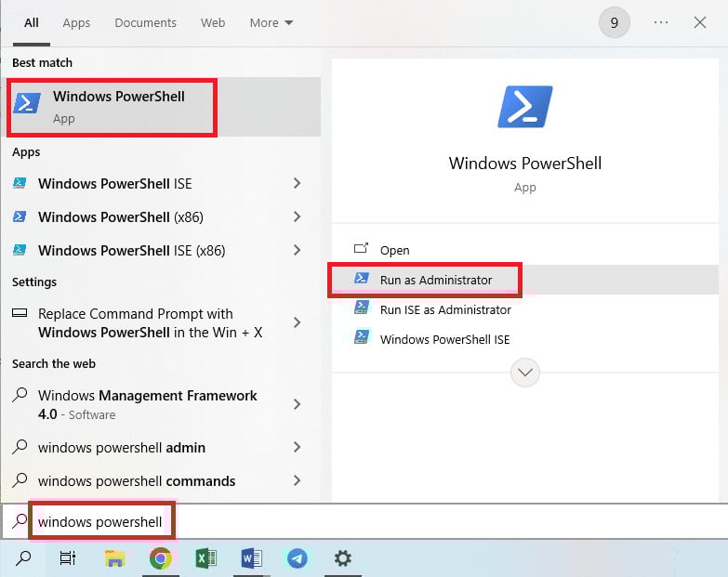Click the Replace Command Prompt settings icon
Viewport: 728px width, 577px height.
20,312
